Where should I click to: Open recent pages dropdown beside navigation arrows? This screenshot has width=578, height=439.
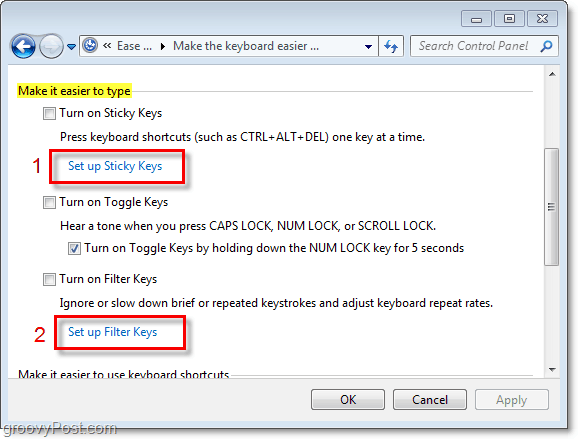72,47
